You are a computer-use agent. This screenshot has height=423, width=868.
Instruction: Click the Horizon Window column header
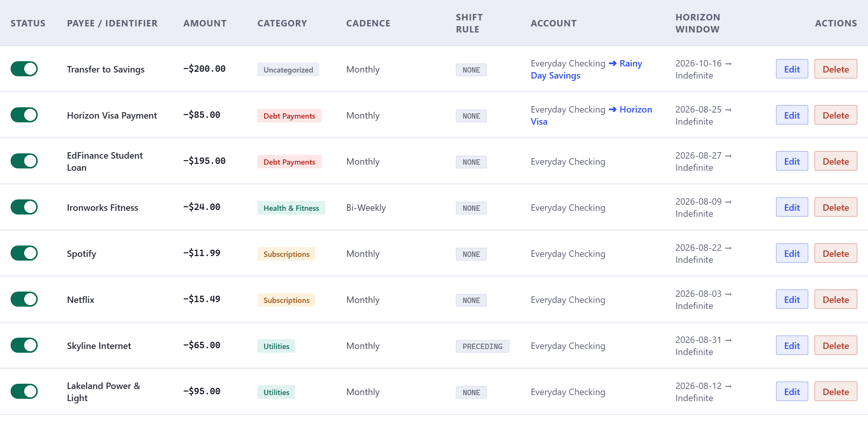(x=697, y=23)
